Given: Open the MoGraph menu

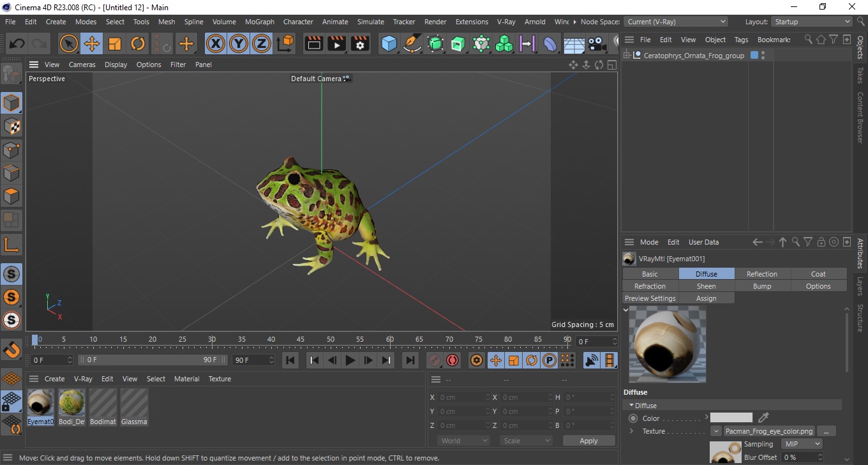Looking at the screenshot, I should click(x=259, y=22).
